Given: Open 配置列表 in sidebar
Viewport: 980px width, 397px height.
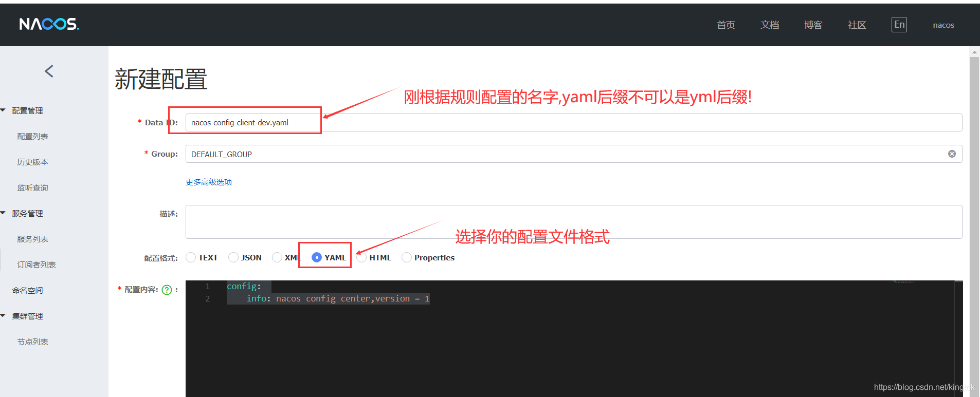Looking at the screenshot, I should pos(32,136).
